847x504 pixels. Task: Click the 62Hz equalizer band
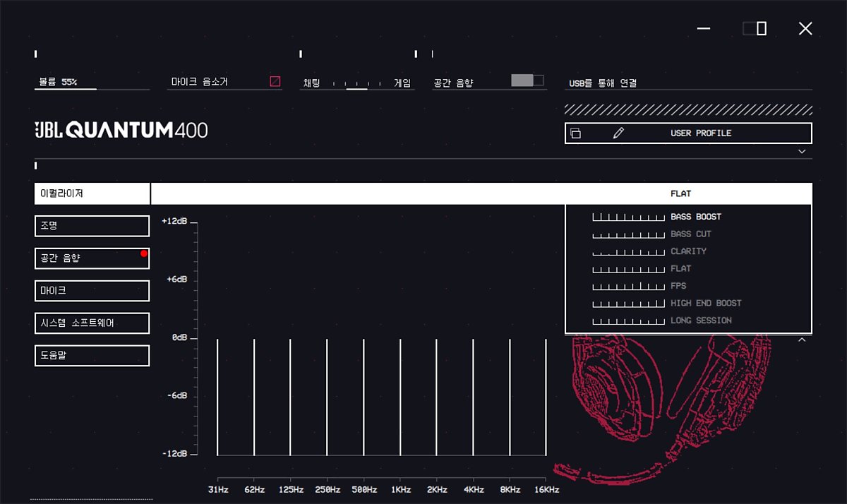(x=254, y=397)
